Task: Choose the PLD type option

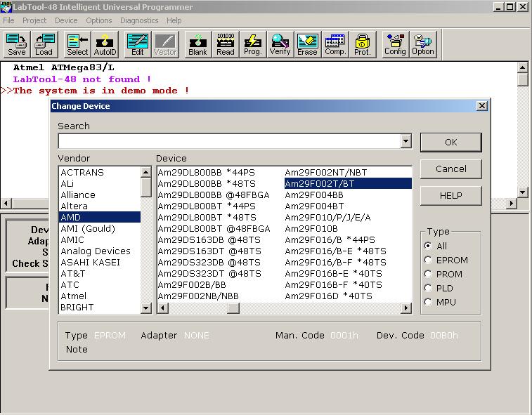Action: tap(428, 288)
